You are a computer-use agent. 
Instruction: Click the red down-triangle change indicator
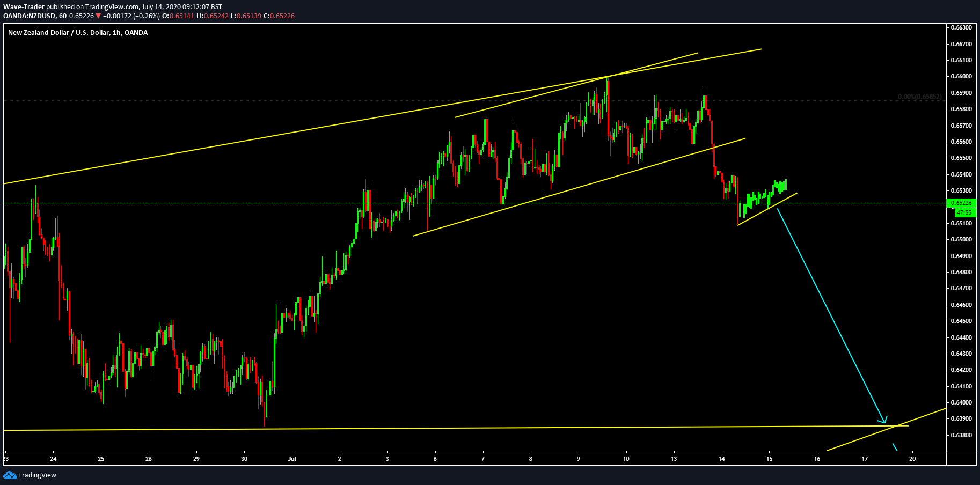click(98, 16)
